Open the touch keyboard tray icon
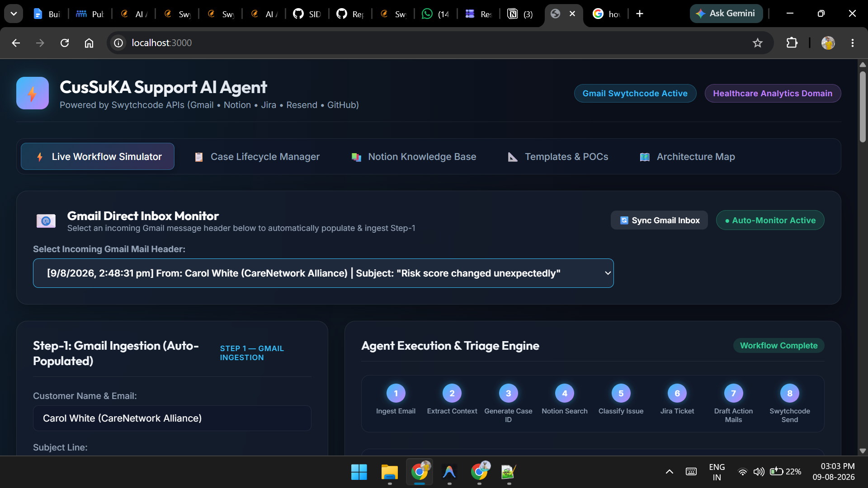Viewport: 868px width, 488px height. click(x=691, y=472)
